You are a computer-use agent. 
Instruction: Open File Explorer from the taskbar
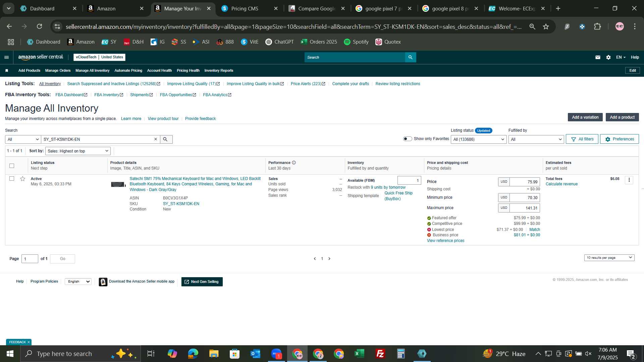[214, 354]
